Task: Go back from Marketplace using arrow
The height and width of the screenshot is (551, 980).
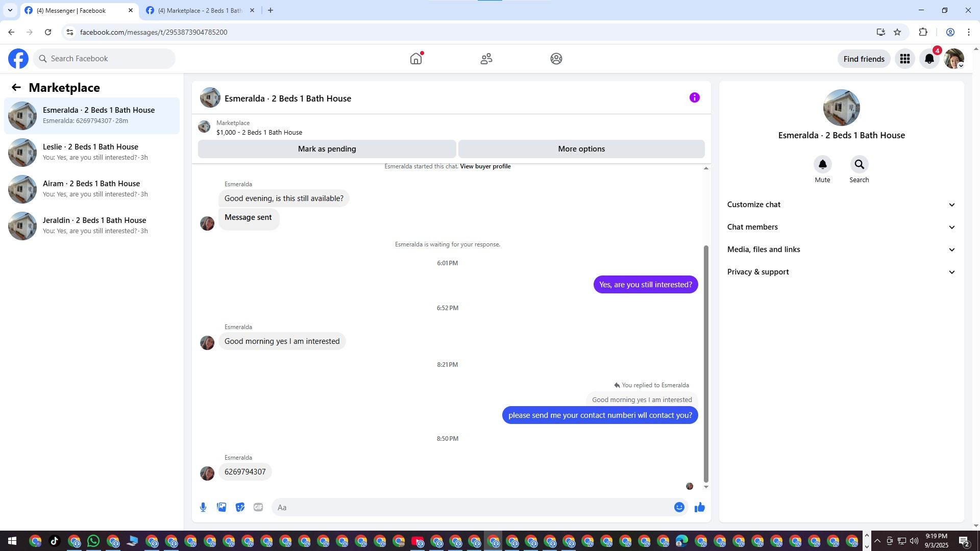Action: tap(16, 88)
